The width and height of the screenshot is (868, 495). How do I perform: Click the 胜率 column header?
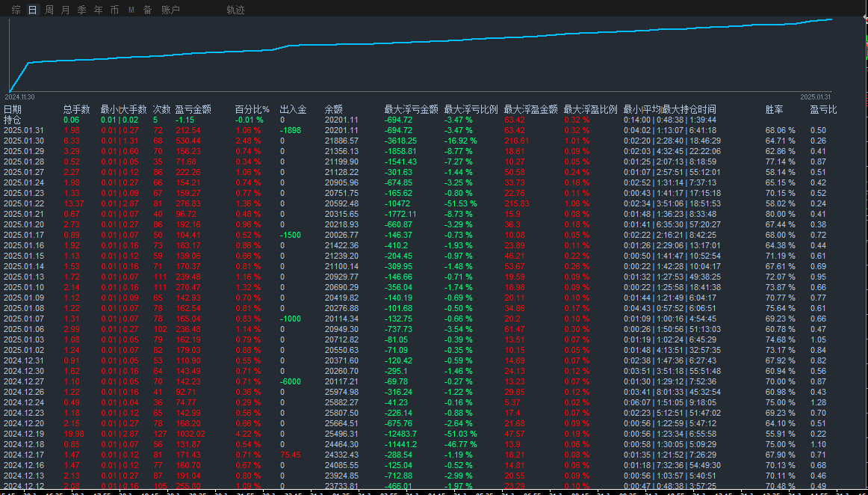pyautogui.click(x=774, y=109)
